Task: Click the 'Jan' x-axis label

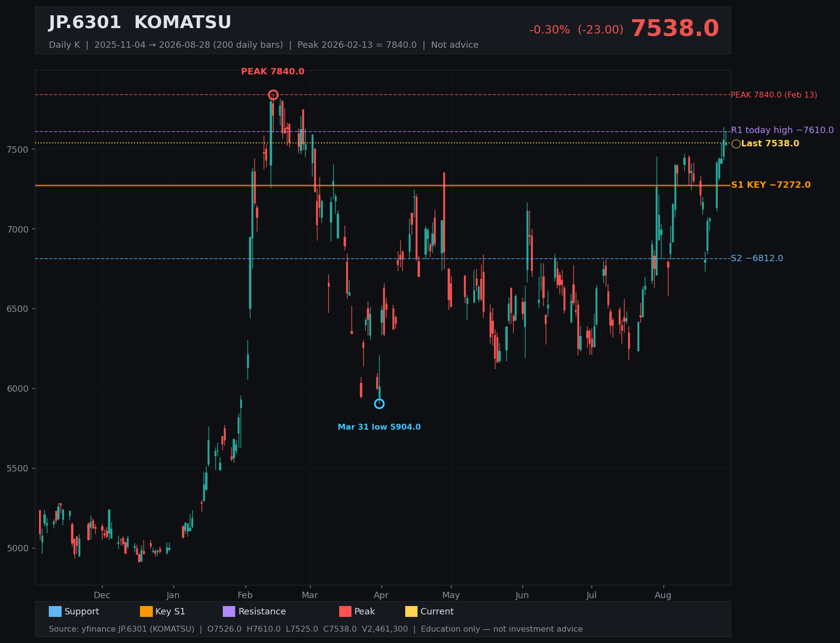Action: coord(173,595)
